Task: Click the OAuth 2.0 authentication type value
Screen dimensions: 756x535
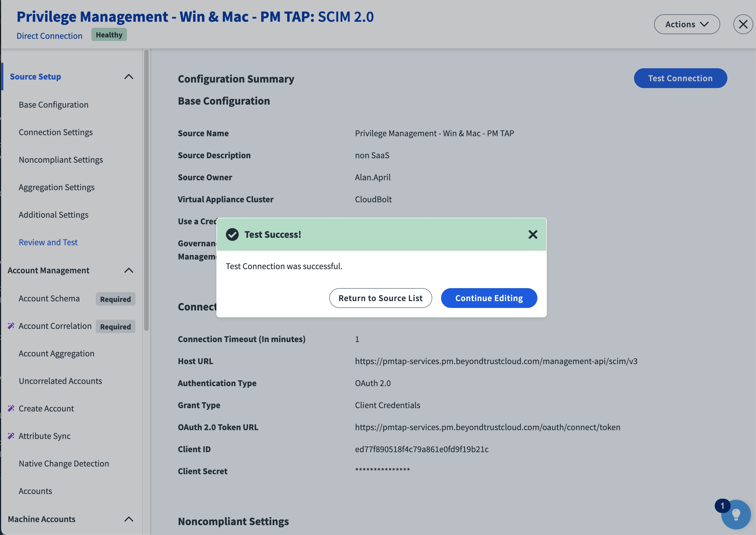Action: point(372,383)
